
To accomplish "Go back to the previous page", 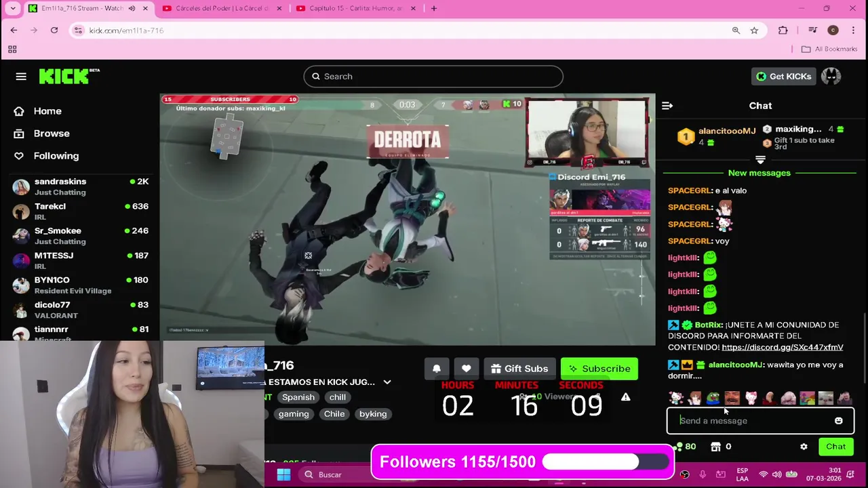I will click(x=14, y=30).
